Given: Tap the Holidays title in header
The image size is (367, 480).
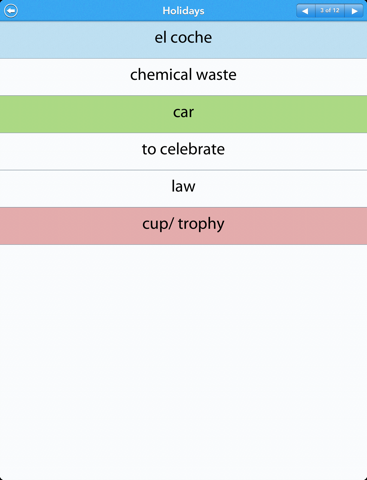Looking at the screenshot, I should pyautogui.click(x=183, y=11).
